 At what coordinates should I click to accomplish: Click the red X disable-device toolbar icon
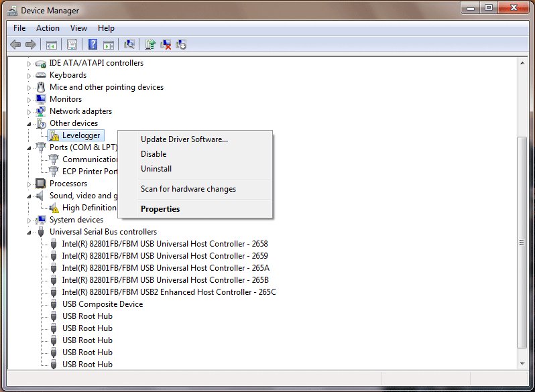click(166, 44)
